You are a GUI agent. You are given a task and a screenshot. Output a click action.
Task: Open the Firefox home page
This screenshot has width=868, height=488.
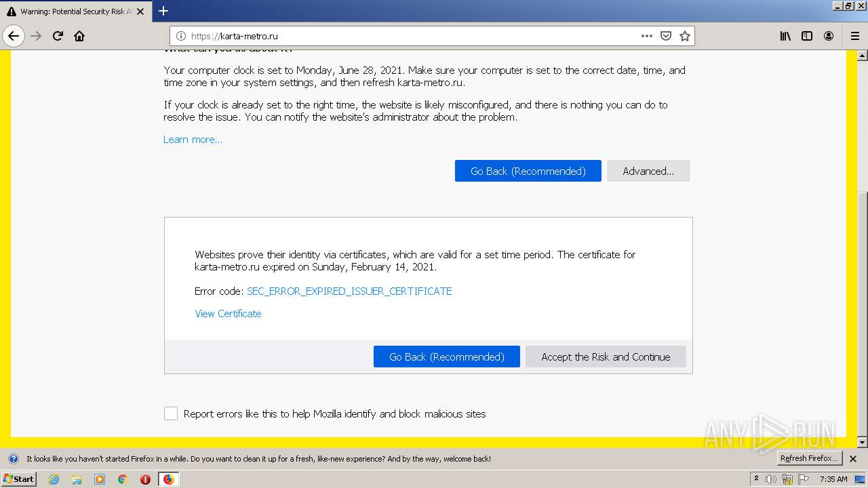pyautogui.click(x=79, y=36)
